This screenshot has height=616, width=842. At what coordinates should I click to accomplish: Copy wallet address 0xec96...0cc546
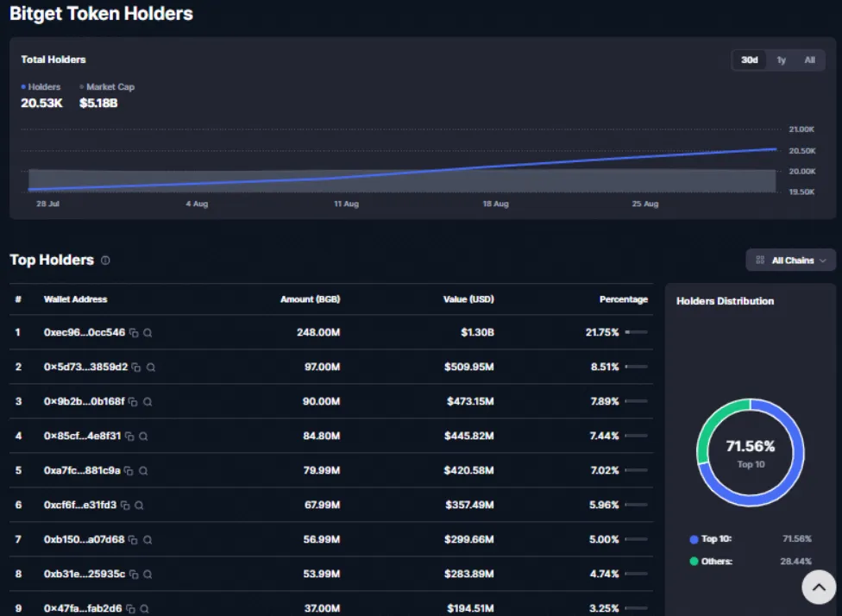[134, 333]
